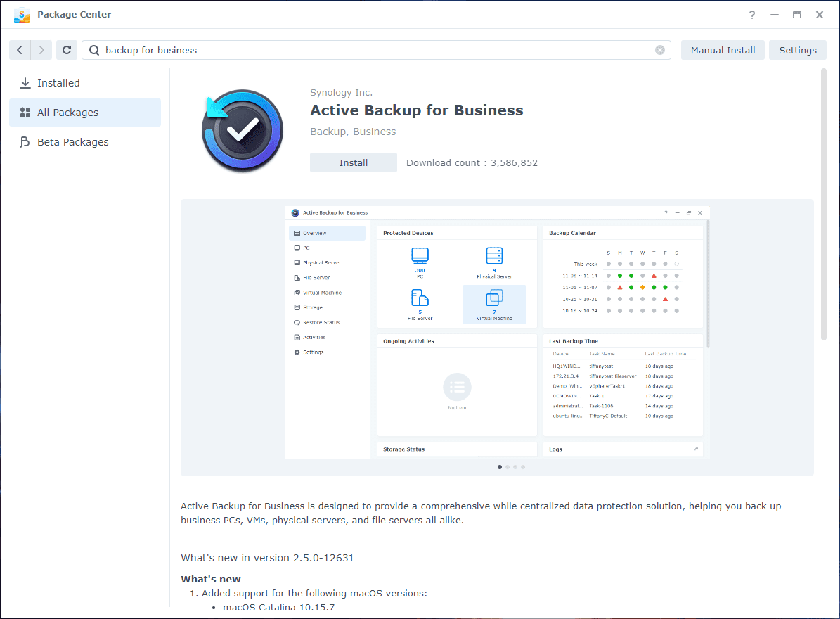Click the Active Backup for Business package icon
This screenshot has width=840, height=619.
[243, 130]
